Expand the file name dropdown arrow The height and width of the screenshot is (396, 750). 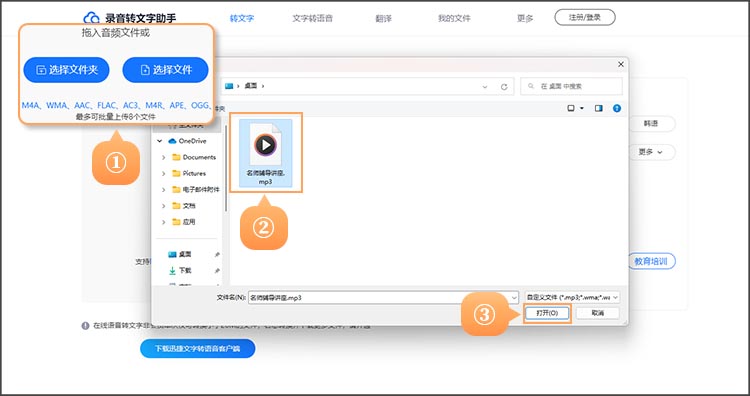[x=514, y=297]
